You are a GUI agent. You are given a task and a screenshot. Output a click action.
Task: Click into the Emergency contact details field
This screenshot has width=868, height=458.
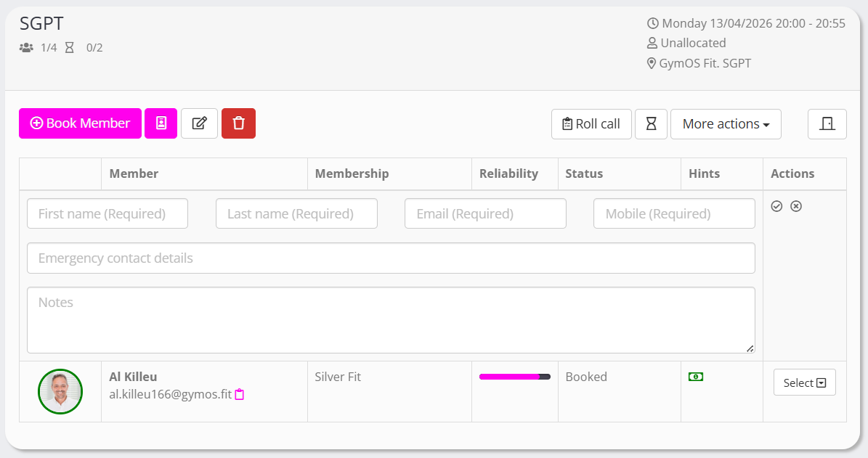(x=391, y=258)
